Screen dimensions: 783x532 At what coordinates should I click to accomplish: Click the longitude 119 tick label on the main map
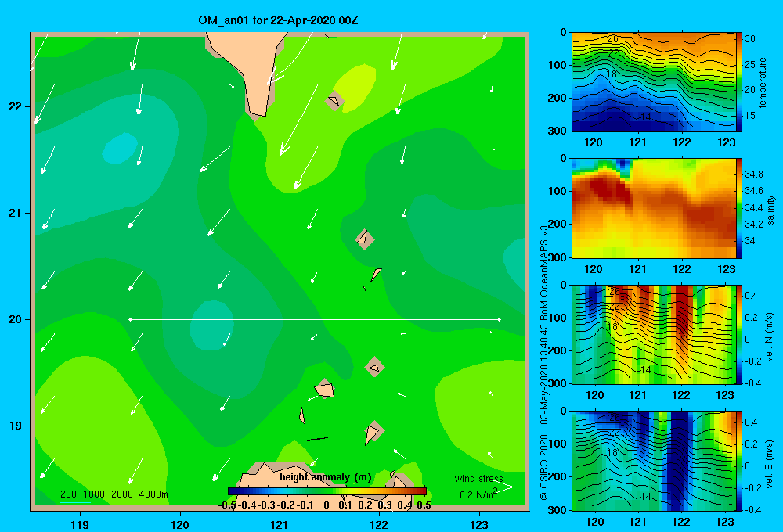tap(80, 525)
